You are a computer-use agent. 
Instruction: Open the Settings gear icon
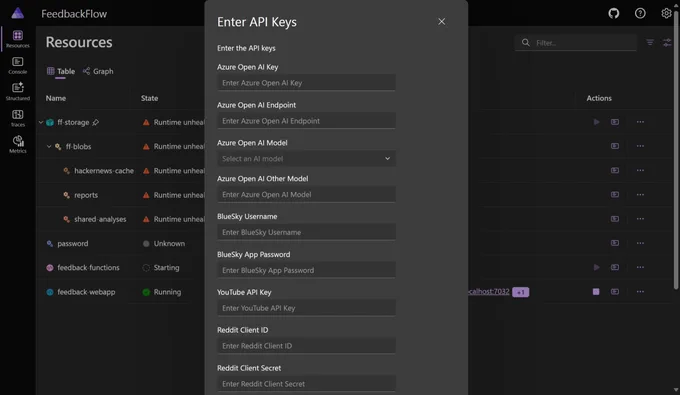(666, 13)
